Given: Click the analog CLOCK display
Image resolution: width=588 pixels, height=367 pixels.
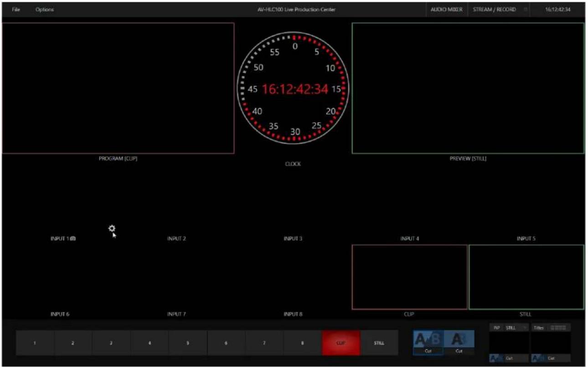Looking at the screenshot, I should point(293,88).
